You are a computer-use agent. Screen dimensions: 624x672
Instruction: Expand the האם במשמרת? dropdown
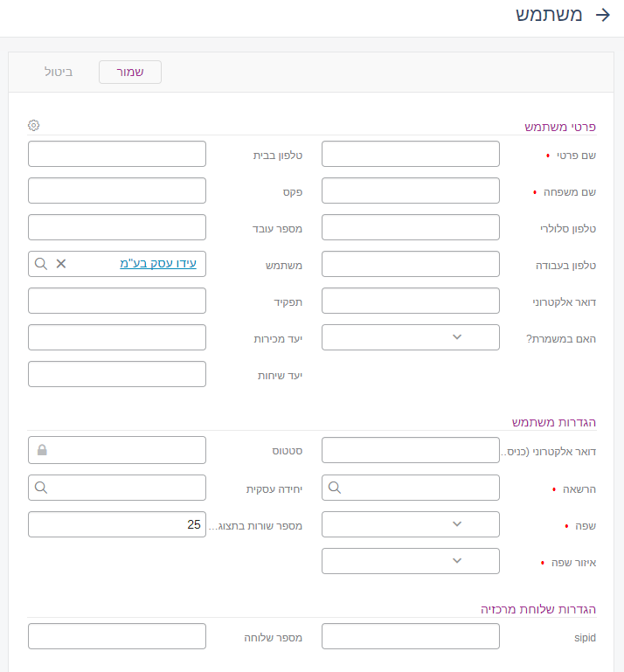click(411, 337)
